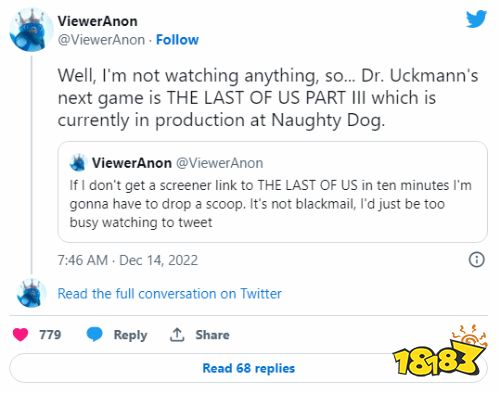Click the Twitter bird logo

[476, 19]
